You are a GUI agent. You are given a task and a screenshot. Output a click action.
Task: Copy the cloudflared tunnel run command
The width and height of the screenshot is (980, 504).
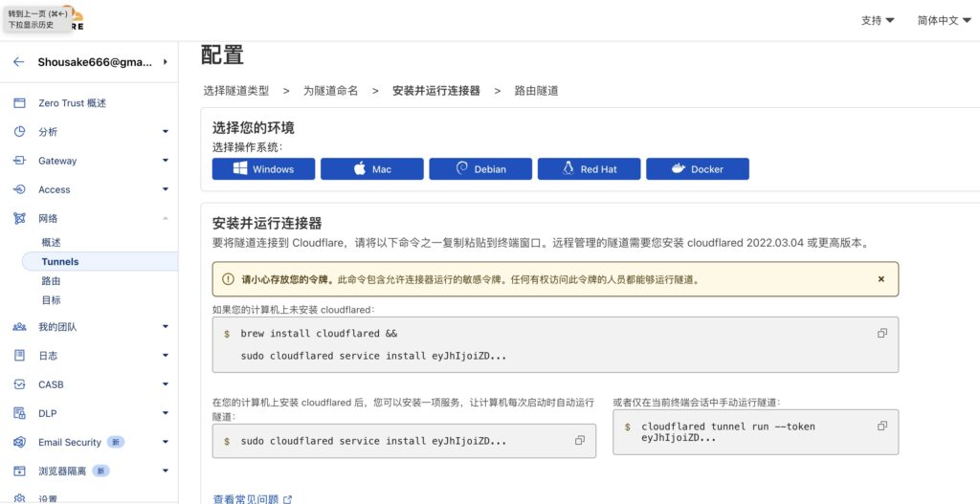(881, 426)
